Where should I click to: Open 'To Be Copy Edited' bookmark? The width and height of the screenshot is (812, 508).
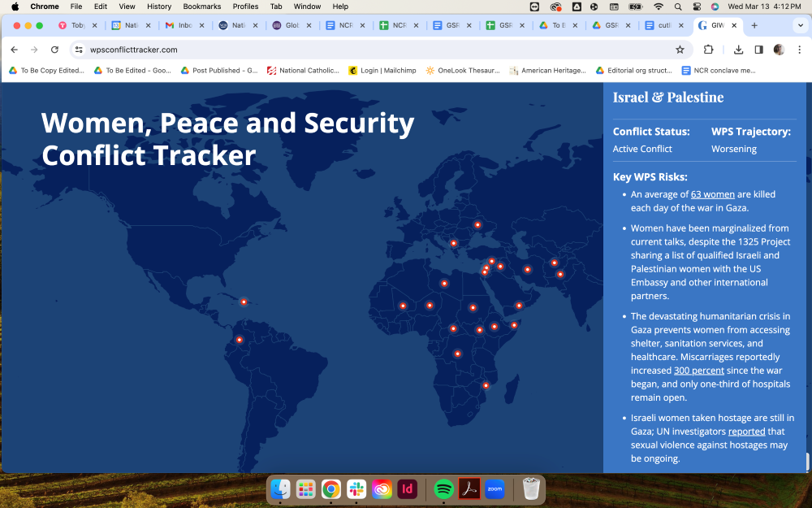[x=46, y=71]
